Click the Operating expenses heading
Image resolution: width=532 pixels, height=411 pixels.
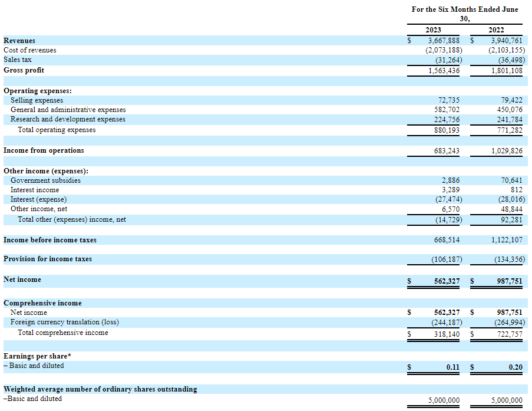pos(38,91)
